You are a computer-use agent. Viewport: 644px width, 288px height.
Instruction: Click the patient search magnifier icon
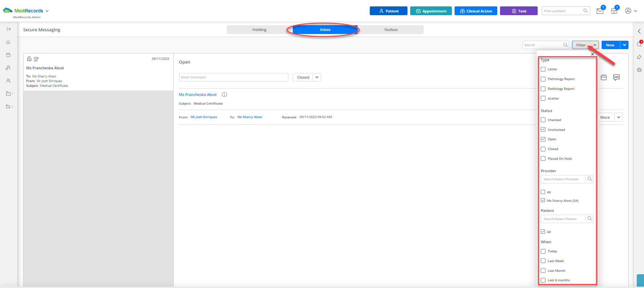pyautogui.click(x=585, y=11)
